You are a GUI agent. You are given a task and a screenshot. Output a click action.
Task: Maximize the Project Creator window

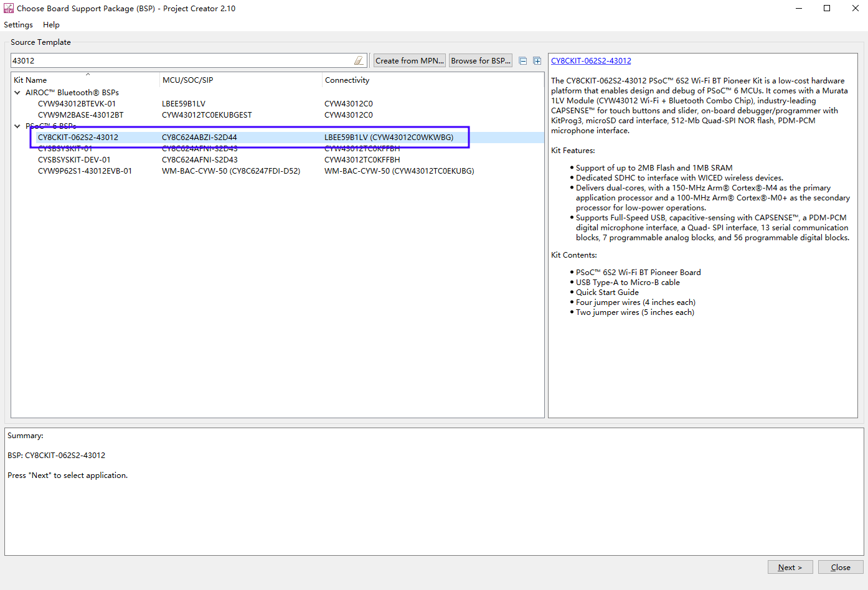[x=827, y=8]
